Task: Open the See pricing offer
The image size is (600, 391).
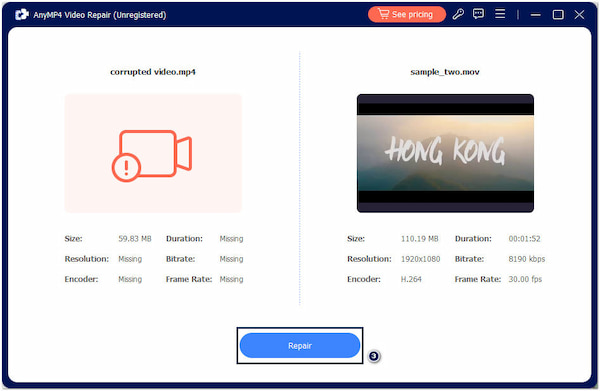Action: tap(407, 15)
